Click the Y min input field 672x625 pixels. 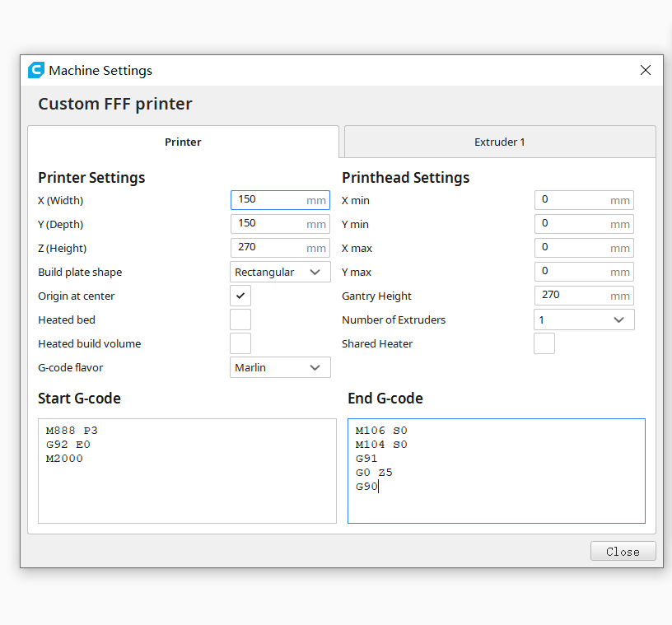coord(584,224)
